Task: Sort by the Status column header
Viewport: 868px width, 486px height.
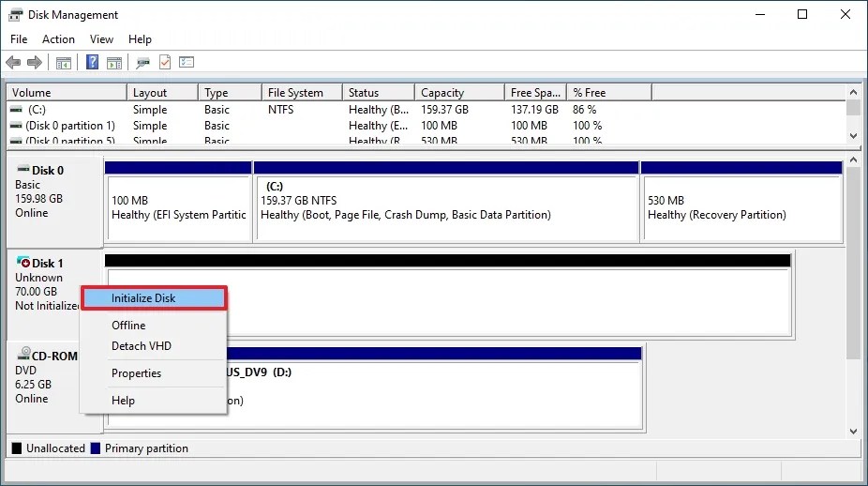Action: tap(379, 93)
